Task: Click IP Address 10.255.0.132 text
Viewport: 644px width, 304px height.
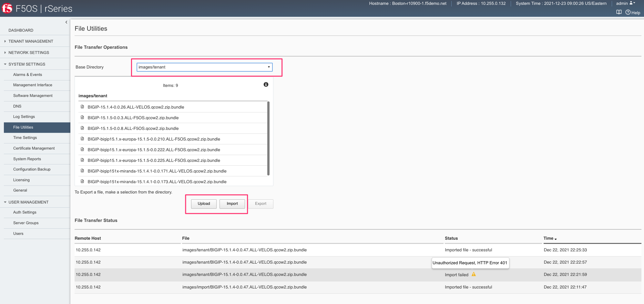Action: point(481,3)
